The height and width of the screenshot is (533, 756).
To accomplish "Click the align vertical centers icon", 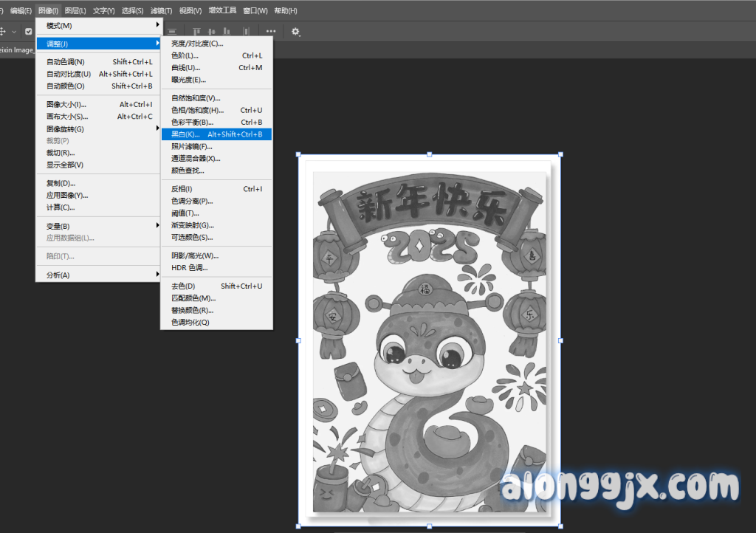I will (x=212, y=32).
